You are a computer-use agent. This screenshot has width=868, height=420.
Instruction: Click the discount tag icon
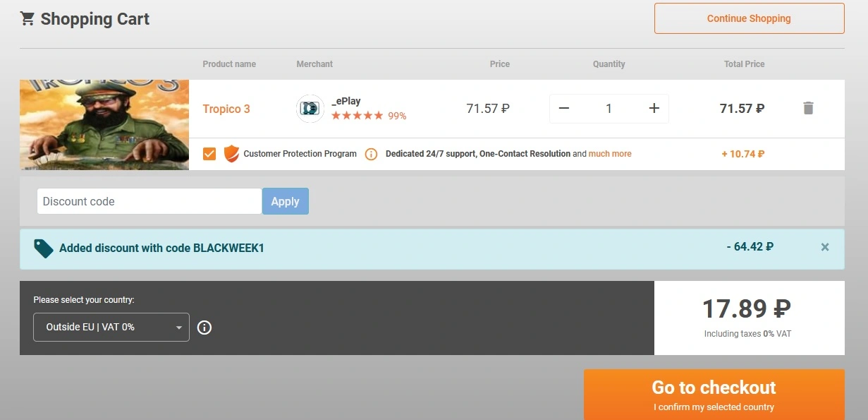(44, 248)
